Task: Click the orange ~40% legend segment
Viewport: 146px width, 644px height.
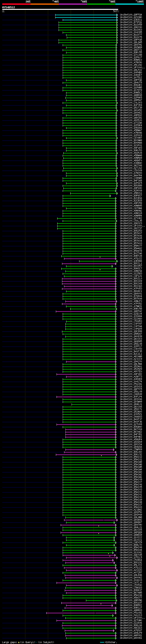Action: coord(45,4)
